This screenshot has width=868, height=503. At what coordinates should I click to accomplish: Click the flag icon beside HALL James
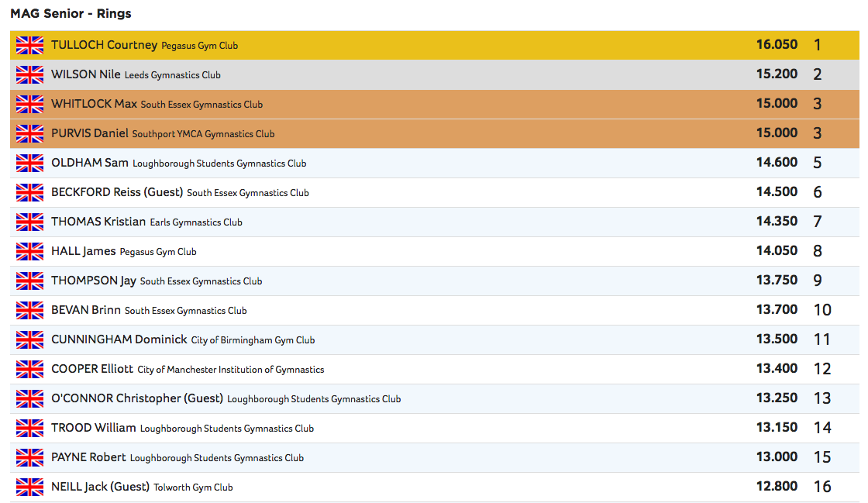(x=29, y=251)
